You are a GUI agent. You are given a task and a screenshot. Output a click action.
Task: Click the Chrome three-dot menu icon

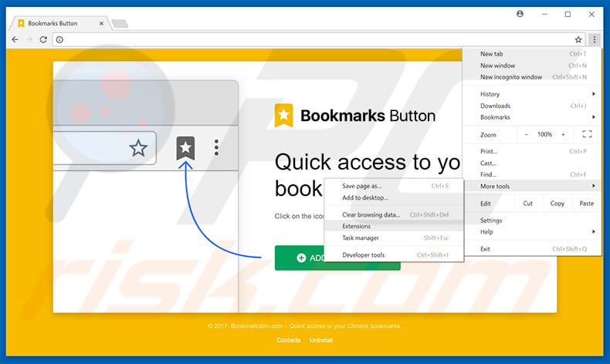click(x=594, y=39)
